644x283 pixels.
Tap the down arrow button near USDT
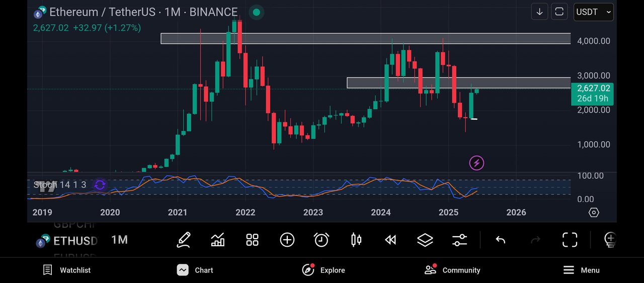click(539, 12)
